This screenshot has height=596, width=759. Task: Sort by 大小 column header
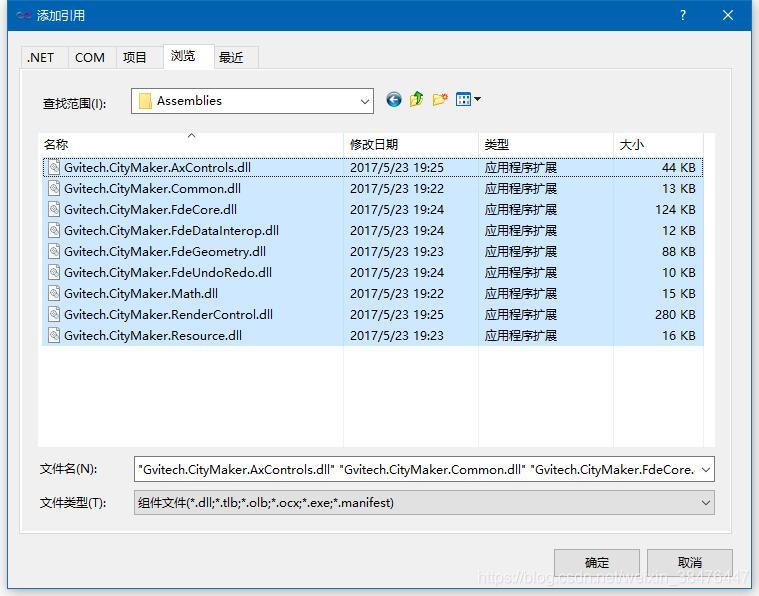click(x=658, y=144)
